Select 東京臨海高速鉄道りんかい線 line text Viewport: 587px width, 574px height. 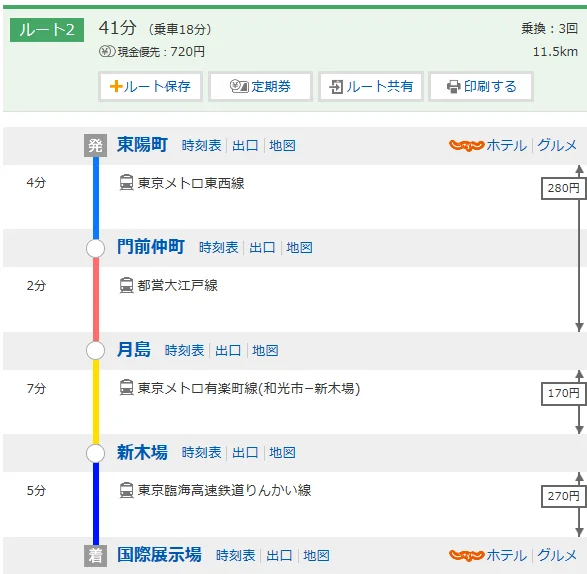click(x=225, y=491)
